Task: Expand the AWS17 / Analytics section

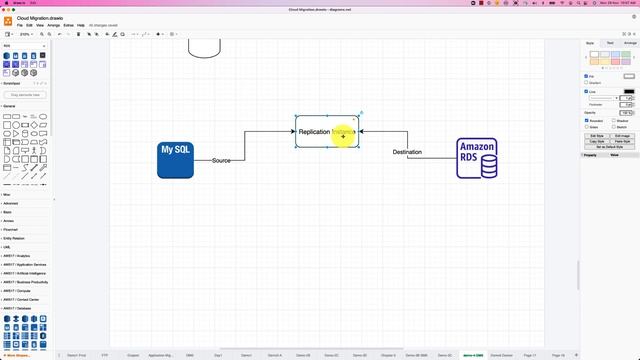Action: 16,256
